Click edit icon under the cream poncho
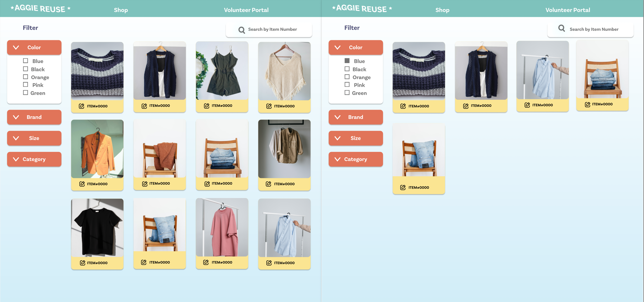Viewport: 644px width, 302px height. point(269,106)
